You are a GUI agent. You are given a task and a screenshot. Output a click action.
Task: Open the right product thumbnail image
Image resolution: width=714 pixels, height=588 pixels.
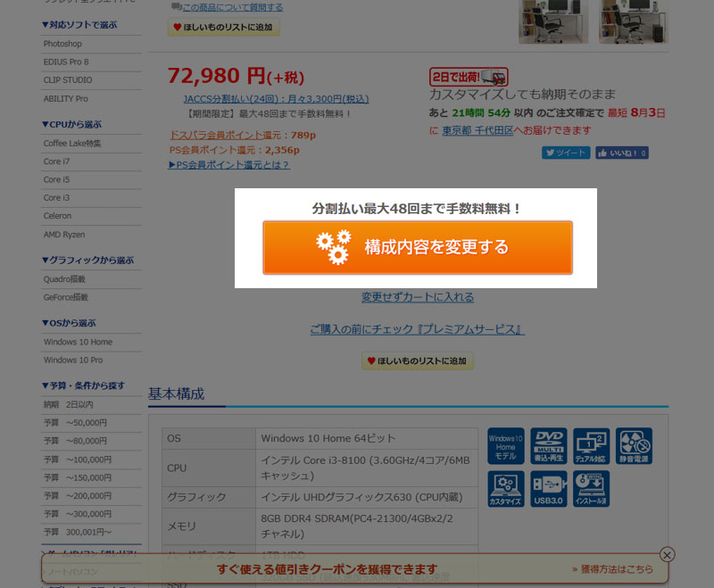coord(634,21)
